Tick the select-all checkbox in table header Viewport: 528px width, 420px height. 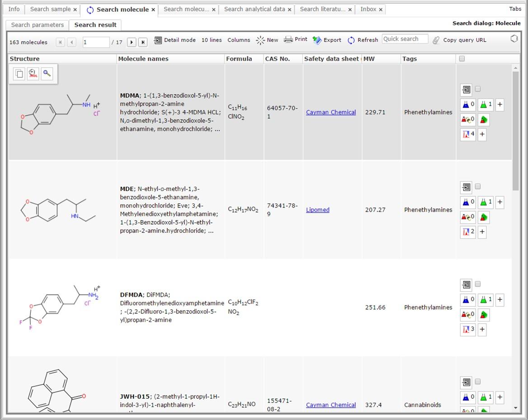coord(462,59)
